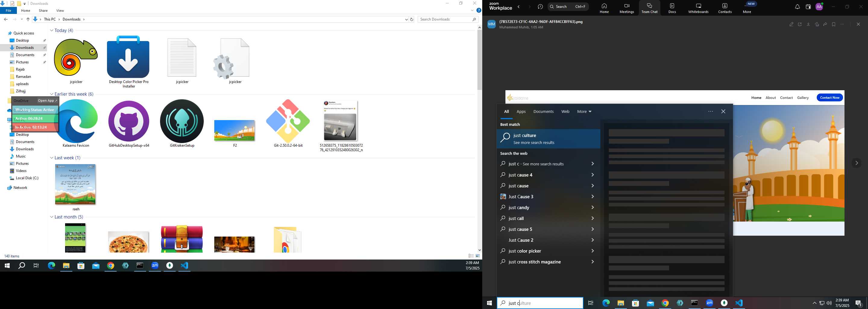Go up one folder level in Explorer

[28, 20]
